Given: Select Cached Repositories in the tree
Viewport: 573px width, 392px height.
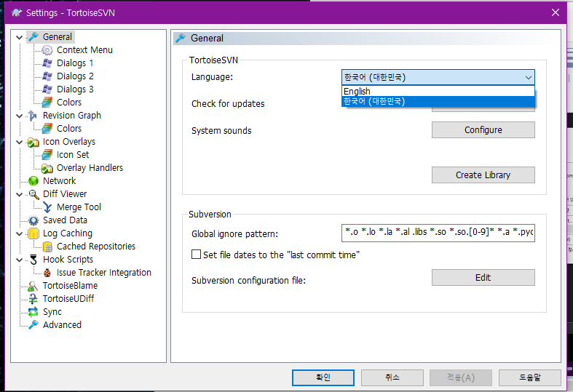Looking at the screenshot, I should click(x=96, y=247).
